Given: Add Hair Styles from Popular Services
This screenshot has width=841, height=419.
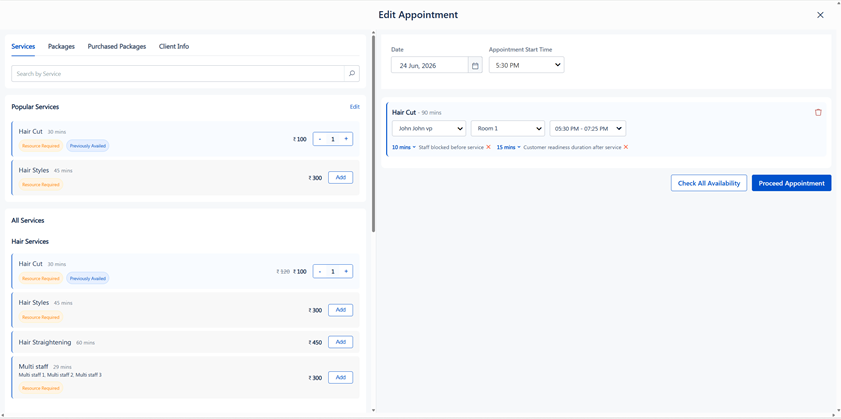Looking at the screenshot, I should coord(341,177).
